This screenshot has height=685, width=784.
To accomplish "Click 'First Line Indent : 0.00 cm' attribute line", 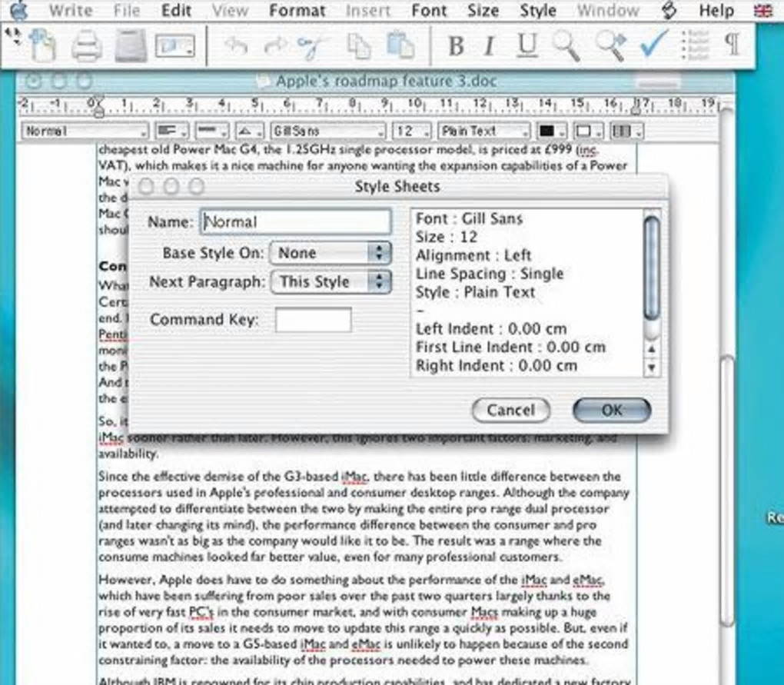I will point(510,347).
